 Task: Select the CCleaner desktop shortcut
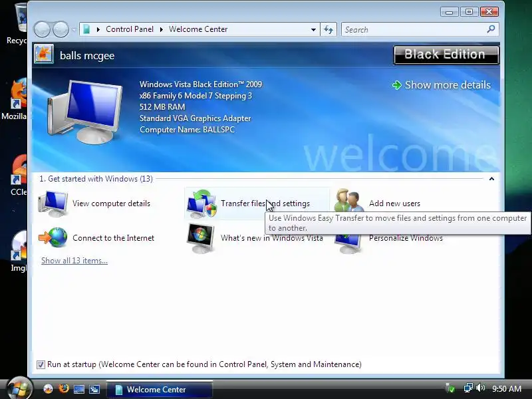click(19, 175)
